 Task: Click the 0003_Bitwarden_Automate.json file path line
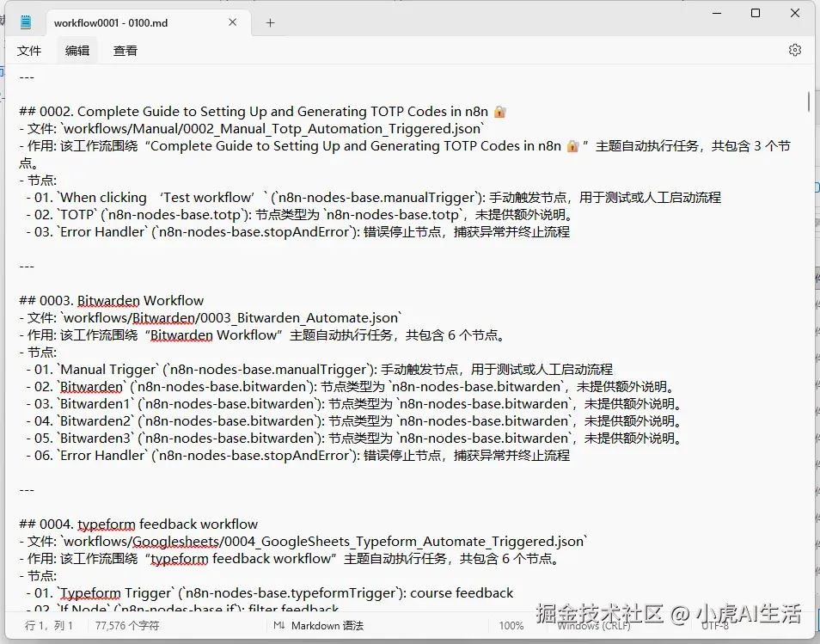tap(211, 317)
